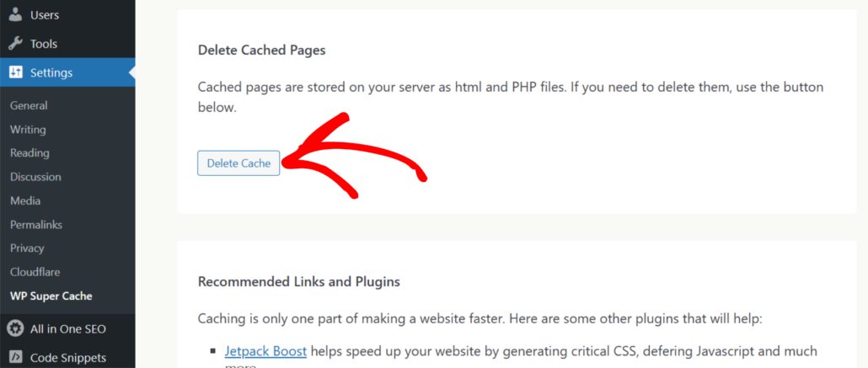Click the Recommended Links and Plugins heading
Image resolution: width=868 pixels, height=368 pixels.
(x=299, y=281)
